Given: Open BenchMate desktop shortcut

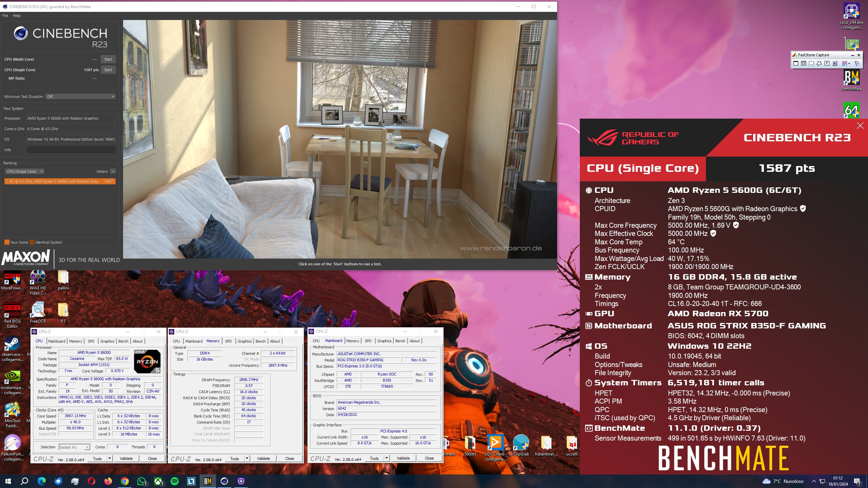Looking at the screenshot, I should pos(851,80).
